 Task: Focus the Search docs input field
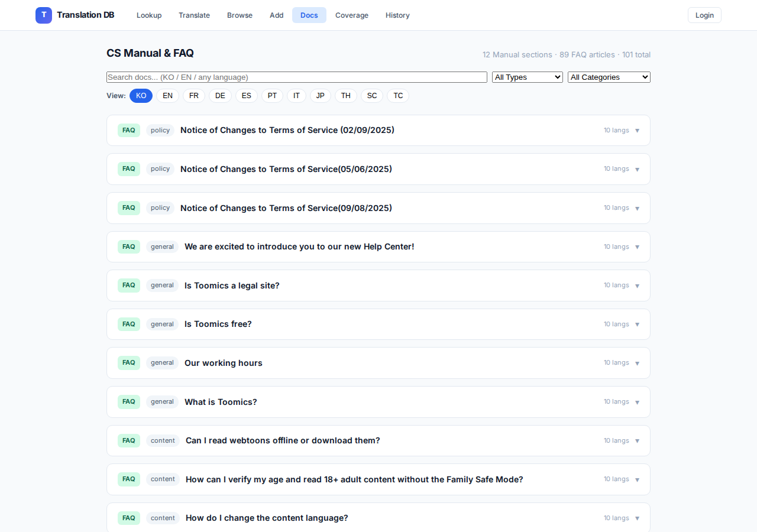coord(296,77)
